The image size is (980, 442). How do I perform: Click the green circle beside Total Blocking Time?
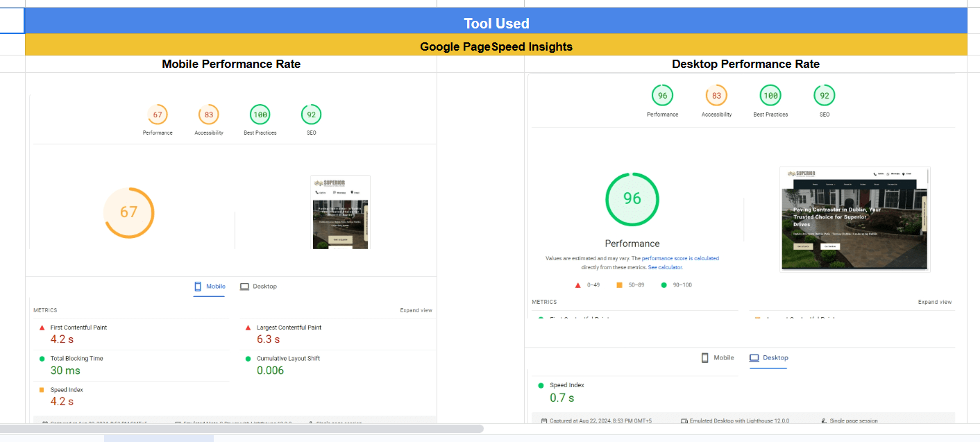[x=42, y=359]
